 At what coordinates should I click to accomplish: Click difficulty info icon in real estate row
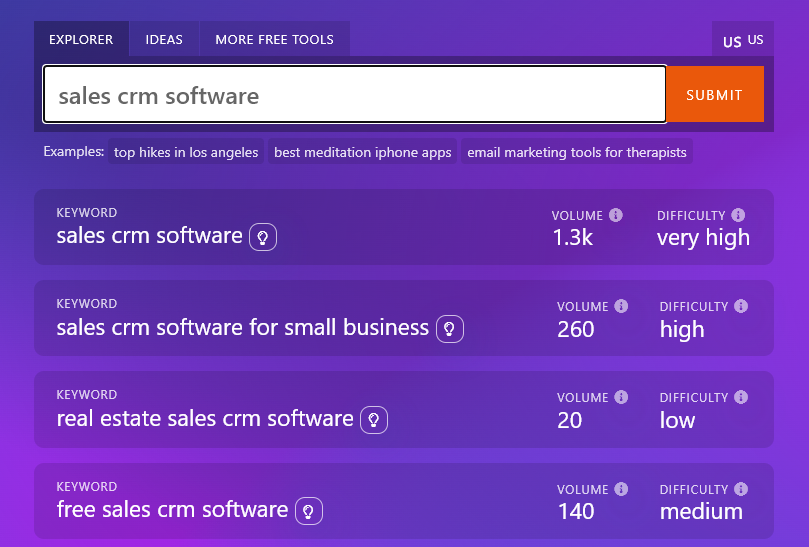pyautogui.click(x=741, y=397)
